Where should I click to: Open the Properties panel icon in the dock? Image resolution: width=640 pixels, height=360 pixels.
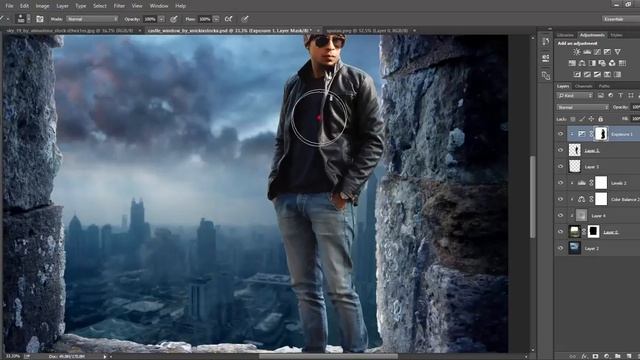click(546, 58)
